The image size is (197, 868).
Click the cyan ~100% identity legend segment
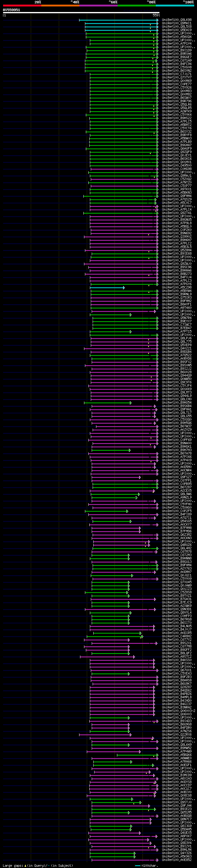click(x=175, y=6)
